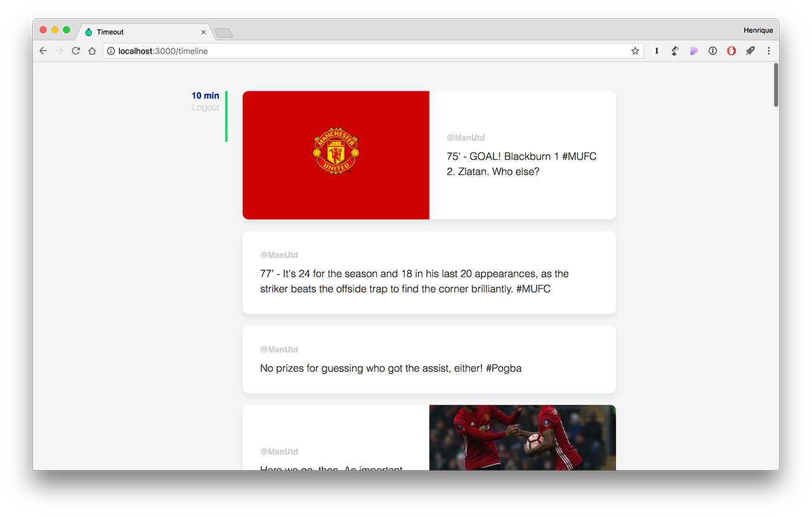
Task: Click @ManUtd on the 75' goal tweet
Action: pyautogui.click(x=466, y=138)
